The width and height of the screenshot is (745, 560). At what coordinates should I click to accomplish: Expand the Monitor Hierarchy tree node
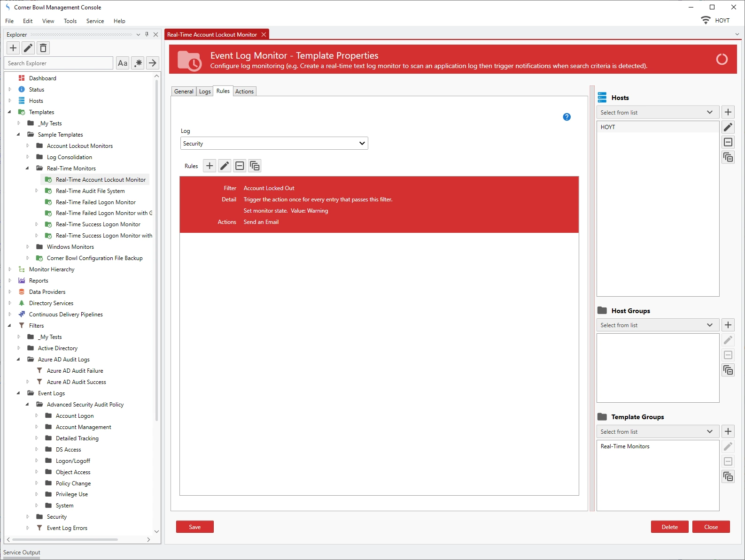10,269
